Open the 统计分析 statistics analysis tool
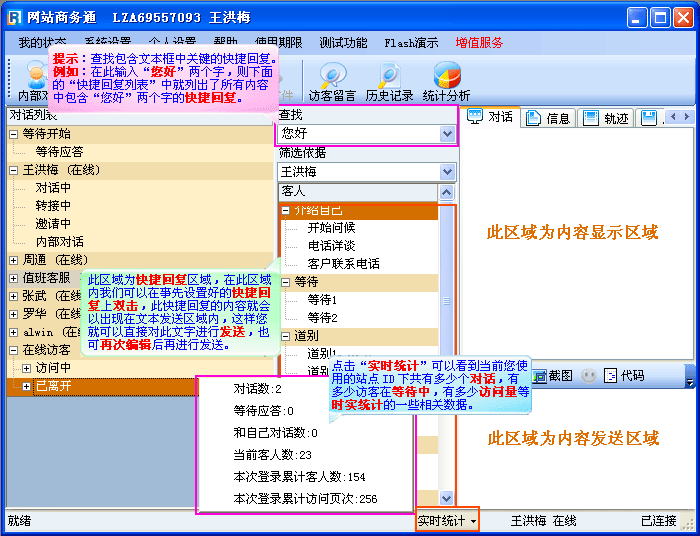The image size is (700, 536). (x=446, y=82)
